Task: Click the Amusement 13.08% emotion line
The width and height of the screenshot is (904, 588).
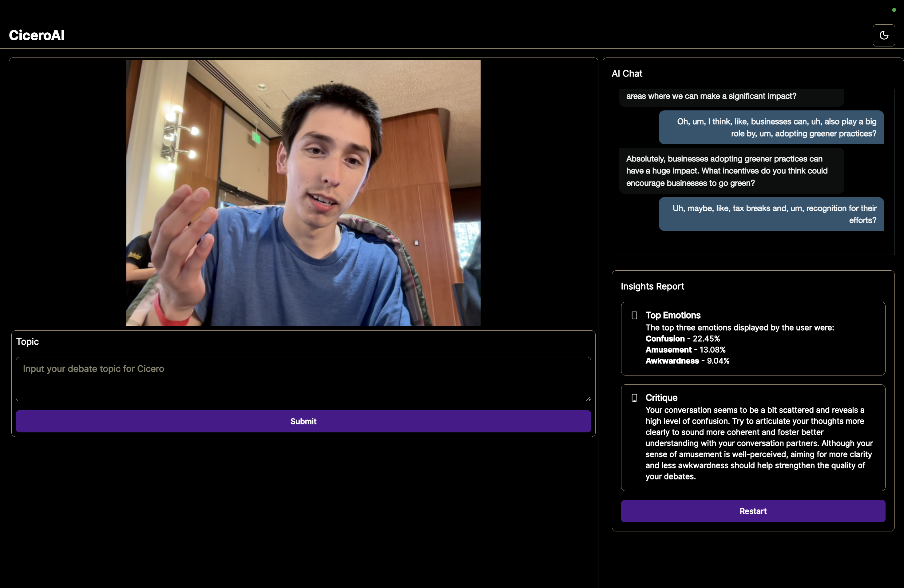Action: point(685,349)
